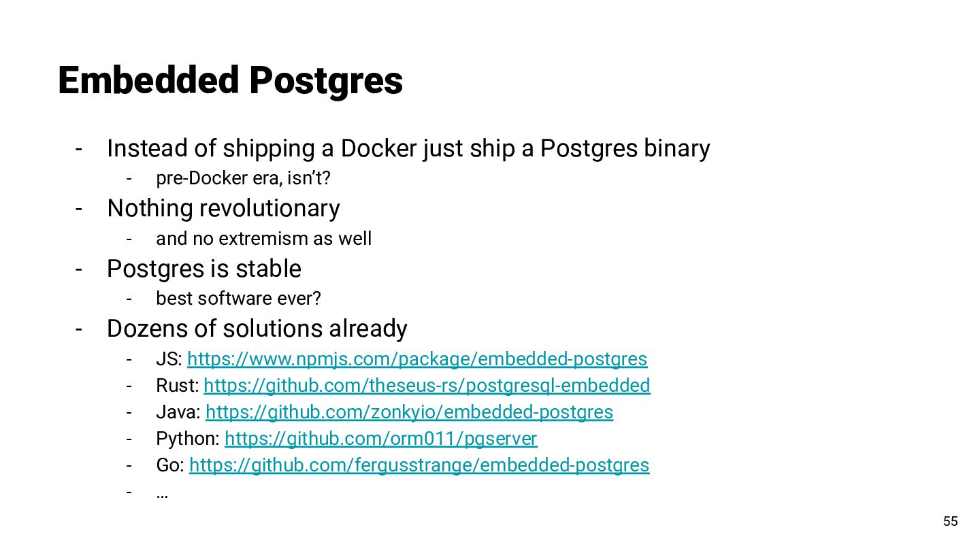Select the 'Nothing revolutionary' bullet text
The width and height of the screenshot is (980, 551).
coord(223,208)
